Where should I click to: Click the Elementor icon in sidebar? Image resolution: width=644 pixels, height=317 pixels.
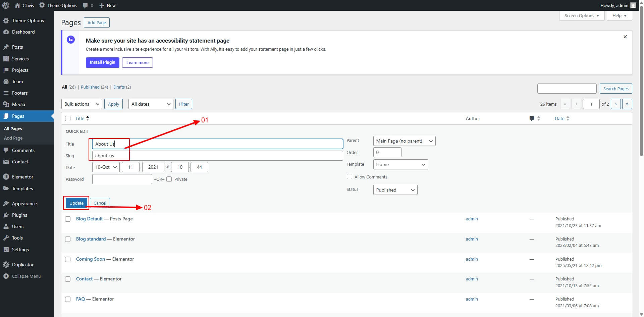6,177
